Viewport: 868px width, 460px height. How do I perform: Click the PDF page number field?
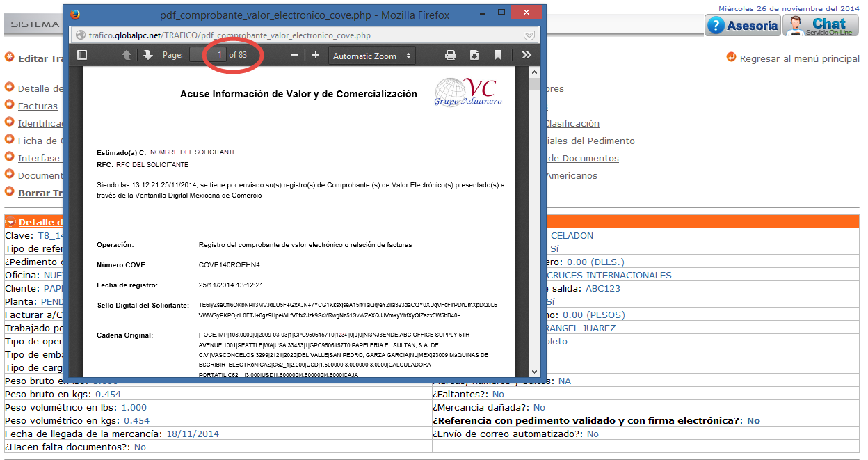point(208,55)
